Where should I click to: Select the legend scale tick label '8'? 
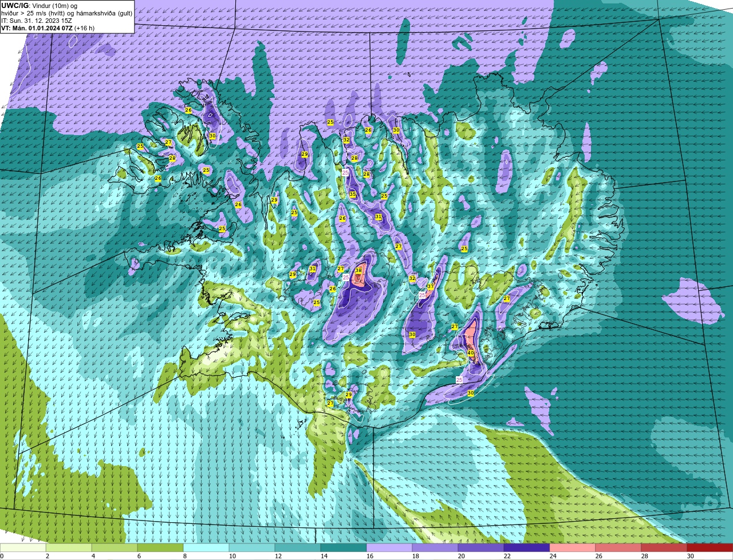click(185, 556)
